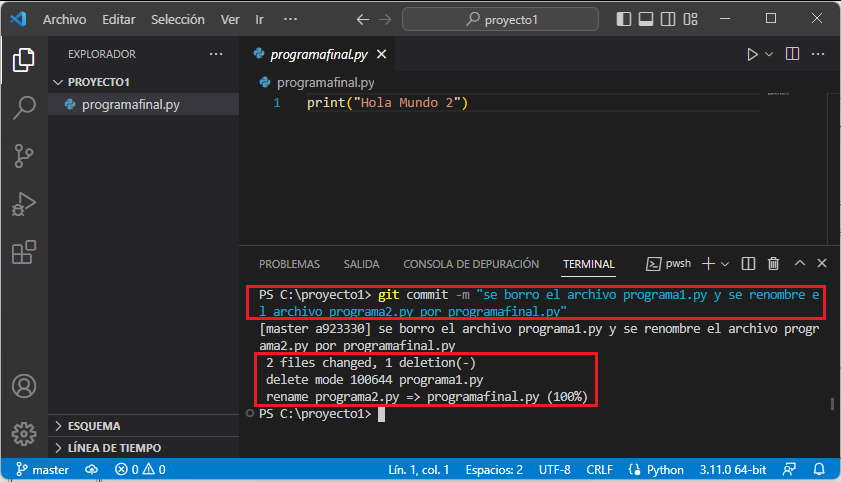Image resolution: width=841 pixels, height=482 pixels.
Task: Open the Extensions view
Action: pos(24,252)
